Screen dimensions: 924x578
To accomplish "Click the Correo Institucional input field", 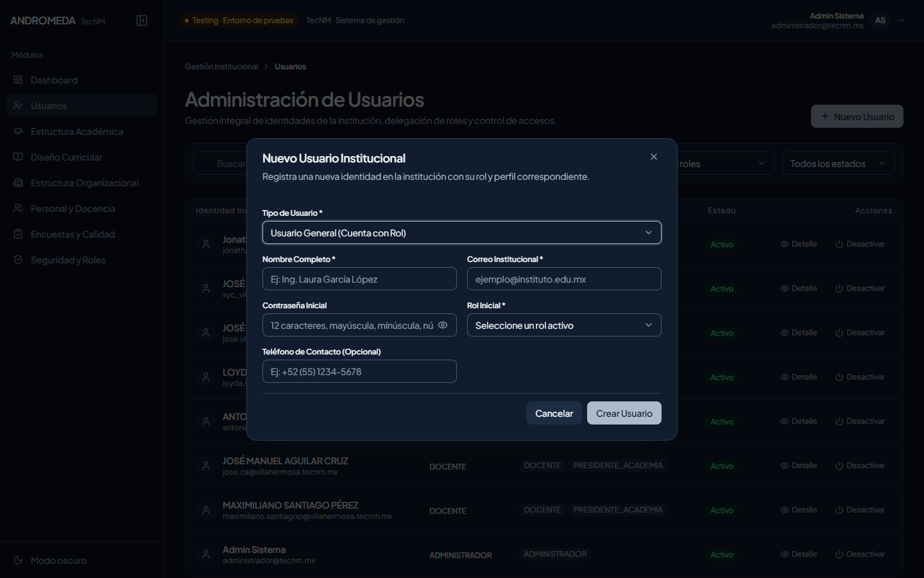I will pos(564,279).
